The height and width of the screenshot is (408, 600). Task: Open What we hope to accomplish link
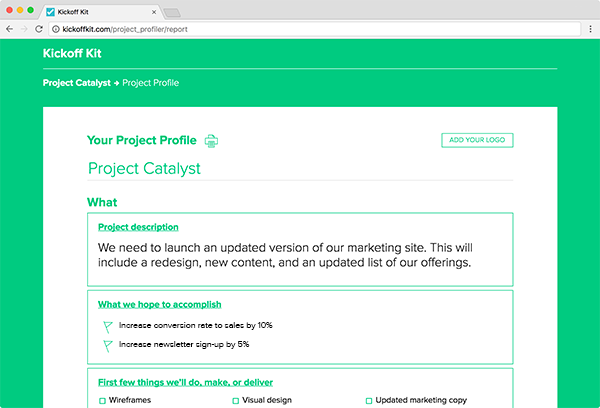click(160, 304)
